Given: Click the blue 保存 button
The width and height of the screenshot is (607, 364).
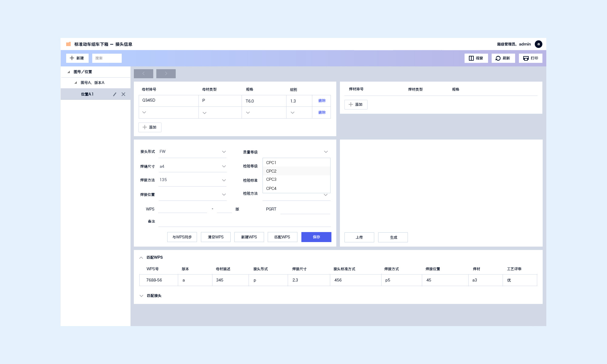Looking at the screenshot, I should 316,237.
